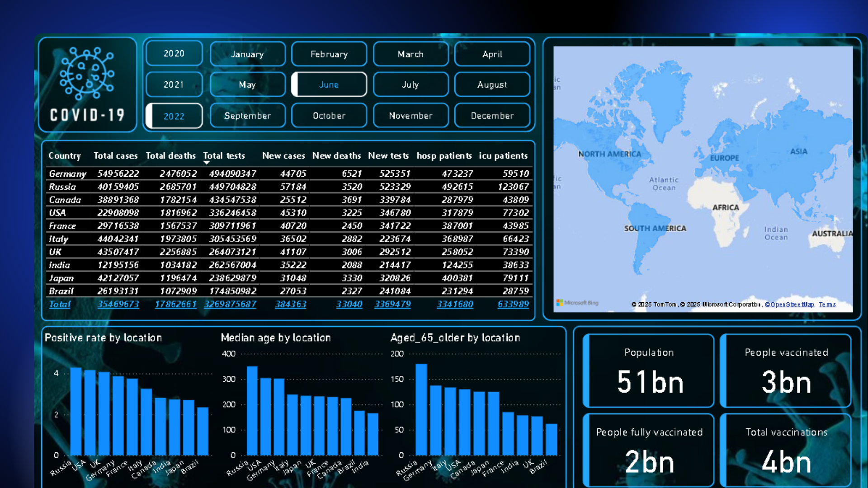Click the Russia bar in Positive rate chart
Screen dimensions: 868x488
point(76,411)
